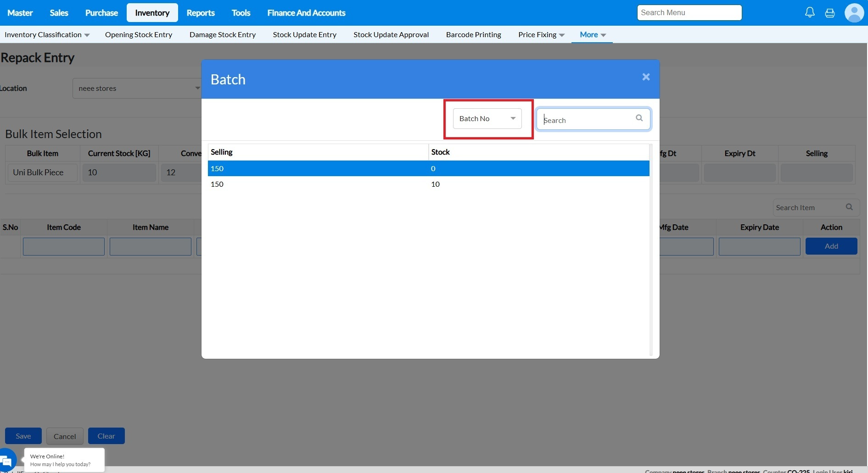
Task: Open the Tools menu
Action: [241, 13]
